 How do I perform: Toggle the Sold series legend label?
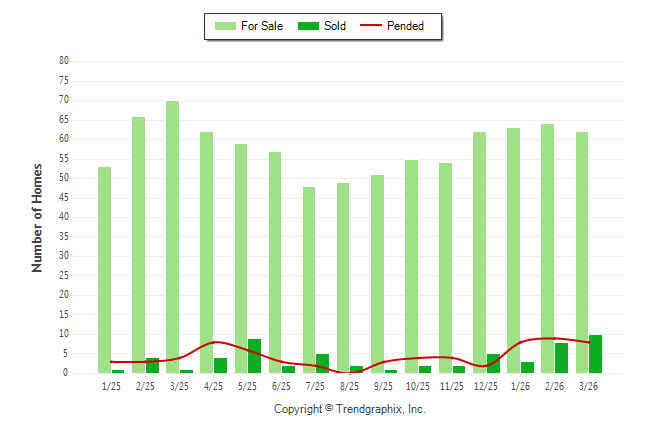(x=335, y=26)
